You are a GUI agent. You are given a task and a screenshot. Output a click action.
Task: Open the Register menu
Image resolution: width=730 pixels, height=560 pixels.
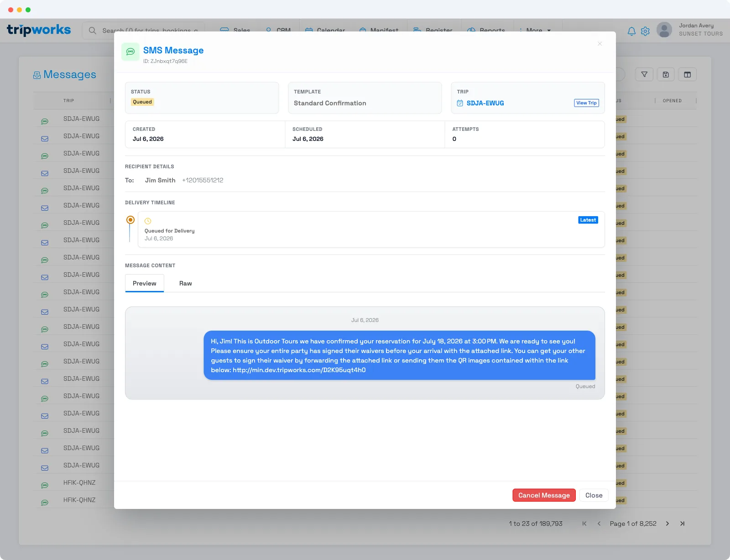tap(433, 31)
